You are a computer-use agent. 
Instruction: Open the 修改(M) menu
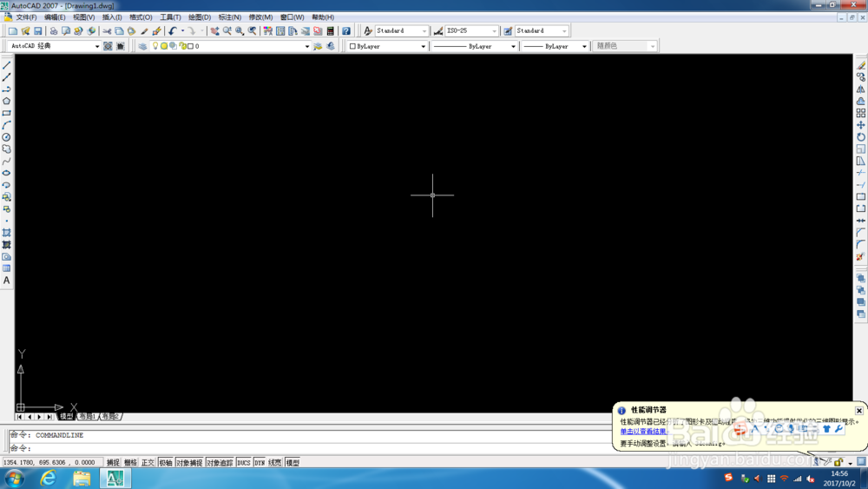260,17
